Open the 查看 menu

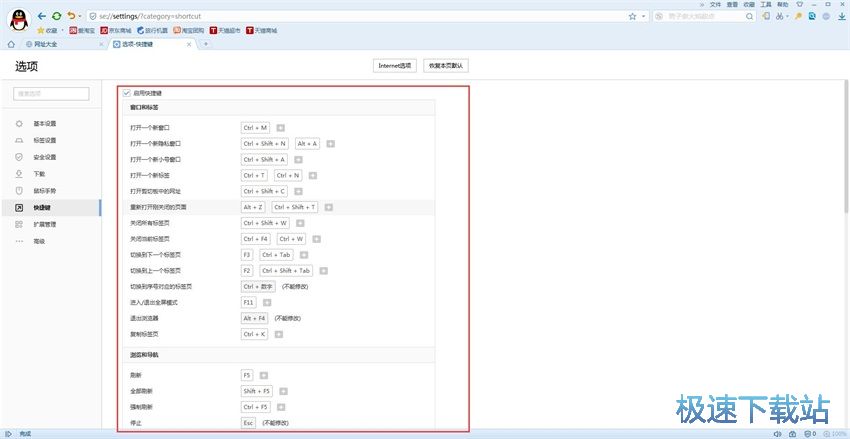point(732,4)
